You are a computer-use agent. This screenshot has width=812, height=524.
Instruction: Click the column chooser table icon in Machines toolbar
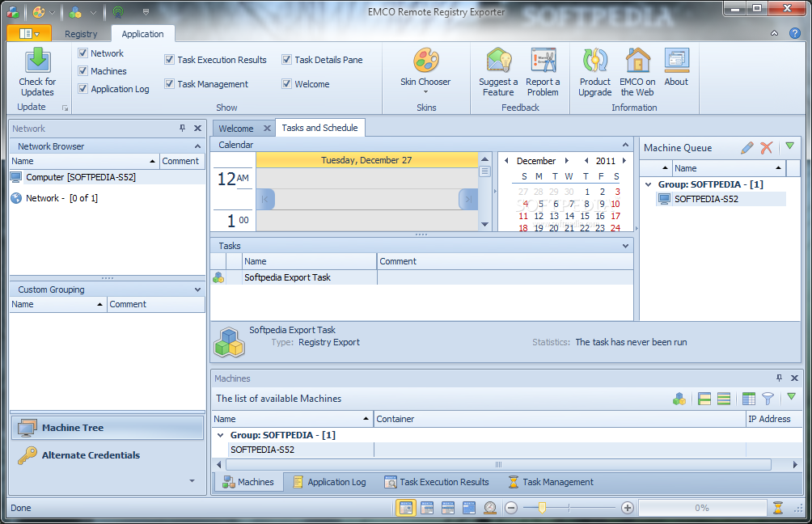point(749,399)
